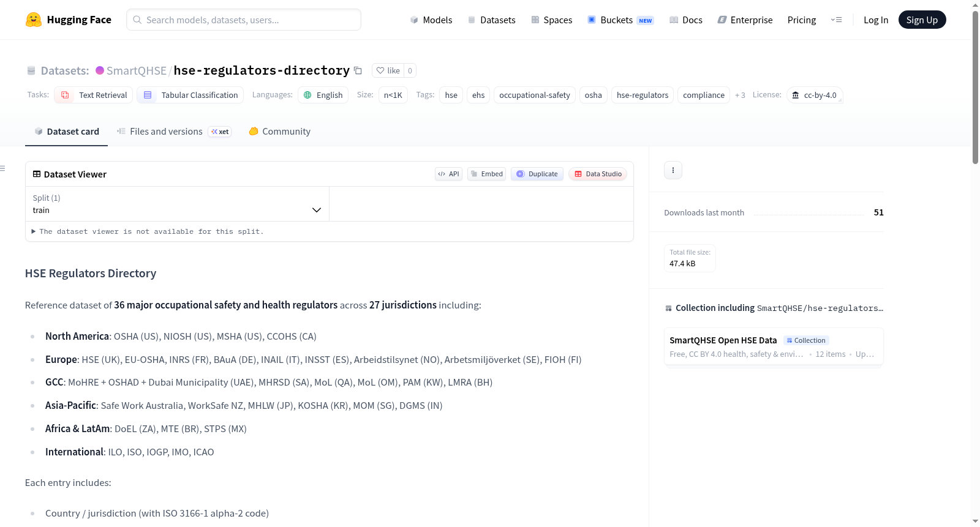Open the SmartQHSE Open HSE Data collection card
The height and width of the screenshot is (527, 980).
coord(774,346)
